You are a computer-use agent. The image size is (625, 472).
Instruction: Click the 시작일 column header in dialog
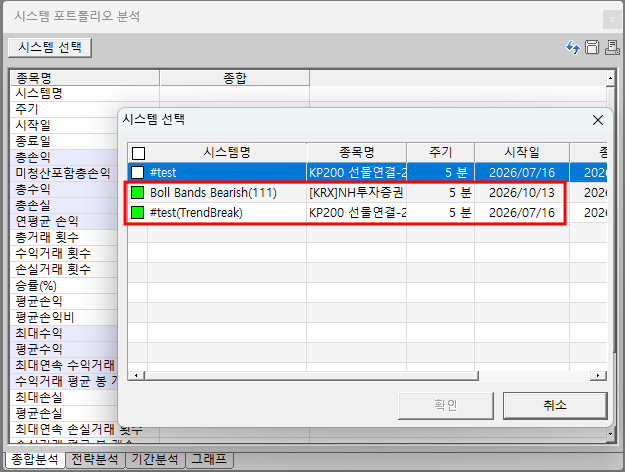pyautogui.click(x=522, y=152)
